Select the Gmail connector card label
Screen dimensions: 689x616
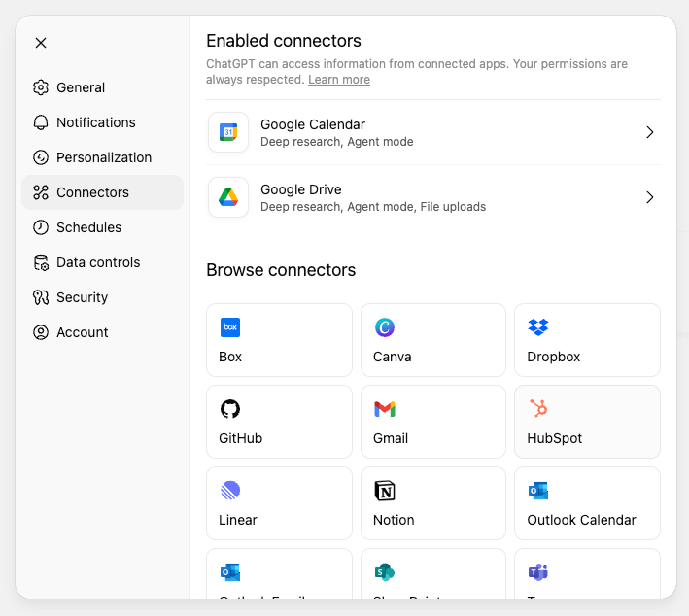tap(391, 438)
